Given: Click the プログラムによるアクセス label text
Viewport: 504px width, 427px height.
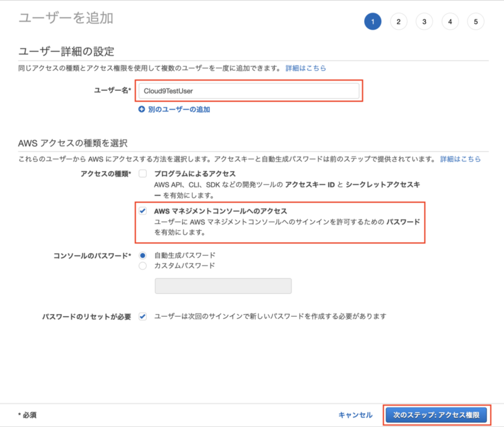Looking at the screenshot, I should click(x=195, y=173).
